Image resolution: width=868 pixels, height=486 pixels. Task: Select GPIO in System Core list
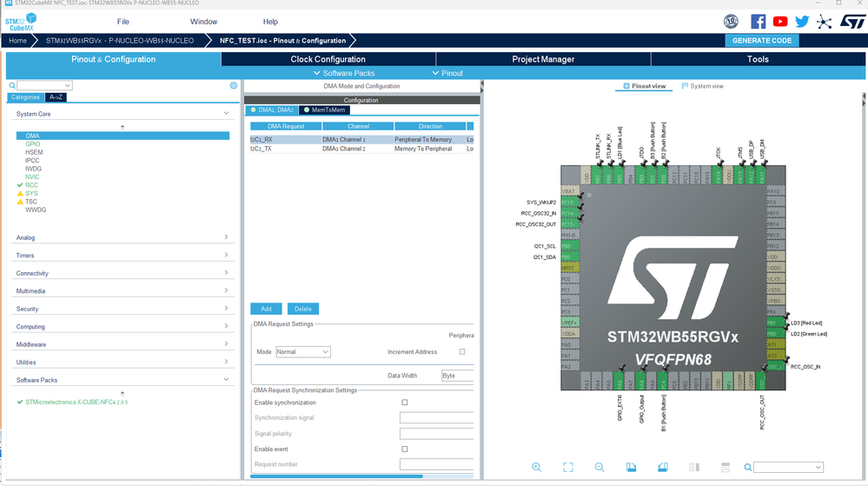coord(33,144)
